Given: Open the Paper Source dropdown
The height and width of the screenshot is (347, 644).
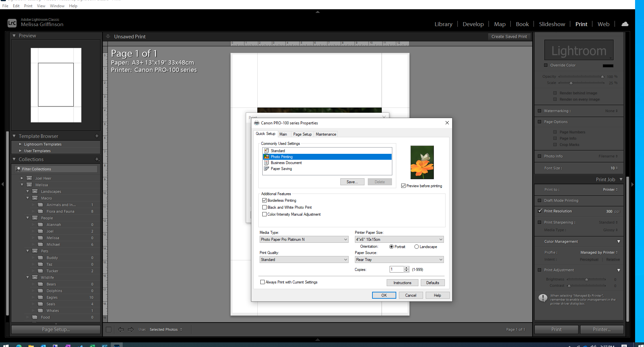Looking at the screenshot, I should (x=399, y=260).
